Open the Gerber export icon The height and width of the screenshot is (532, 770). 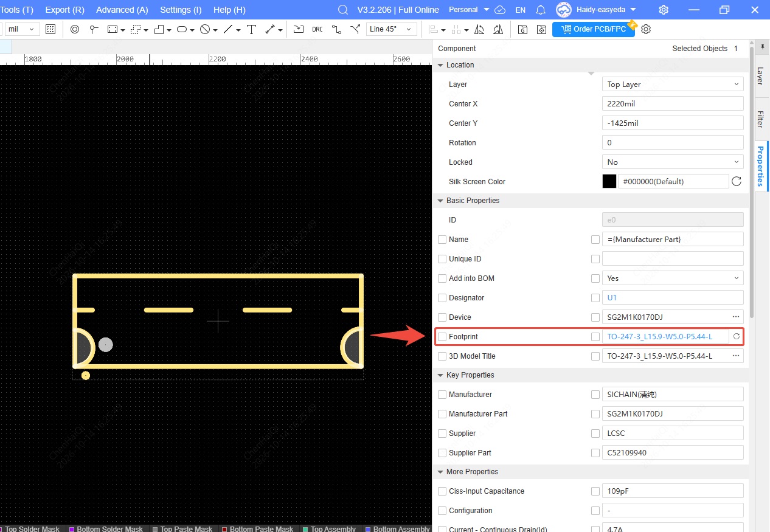tap(522, 29)
